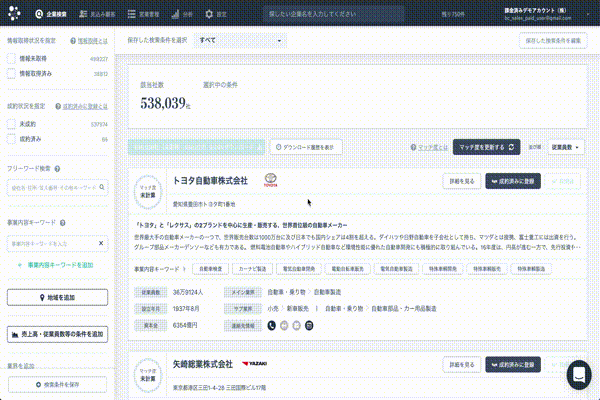This screenshot has width=600, height=400.
Task: Click 成約済みに登録 for 矢崎総業
Action: pyautogui.click(x=513, y=365)
